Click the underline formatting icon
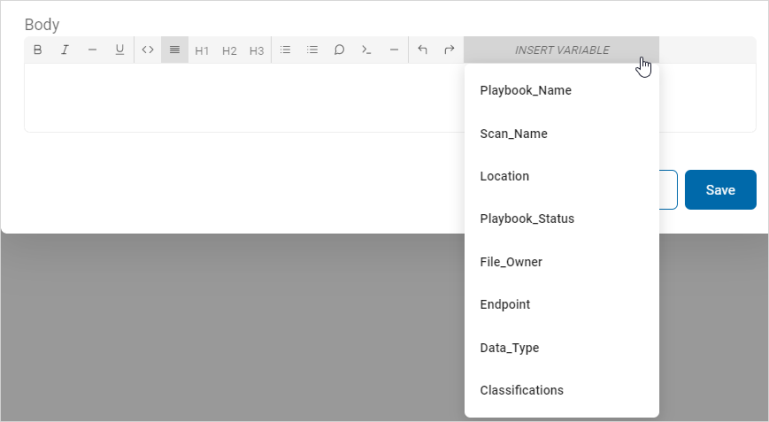769x422 pixels. click(120, 50)
